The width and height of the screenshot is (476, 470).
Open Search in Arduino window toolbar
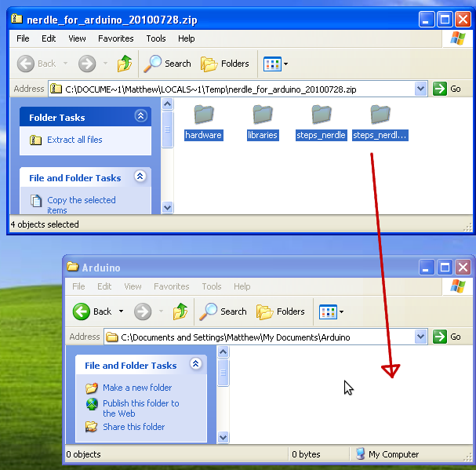(x=223, y=312)
